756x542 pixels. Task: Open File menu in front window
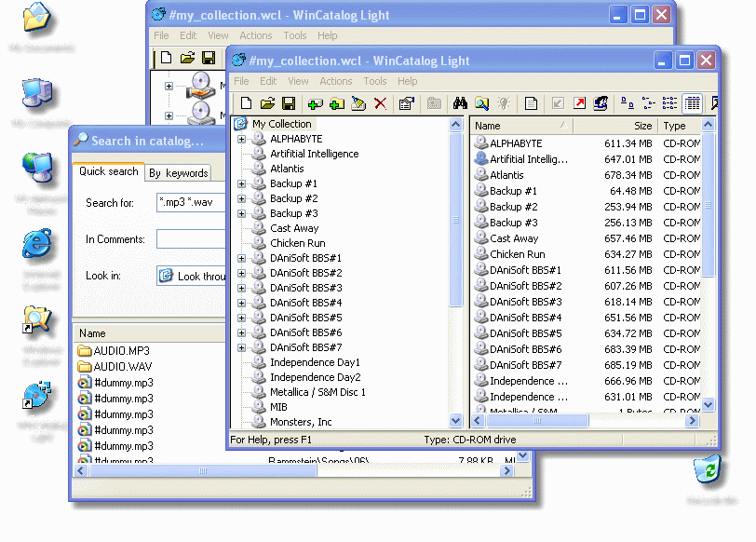point(241,81)
